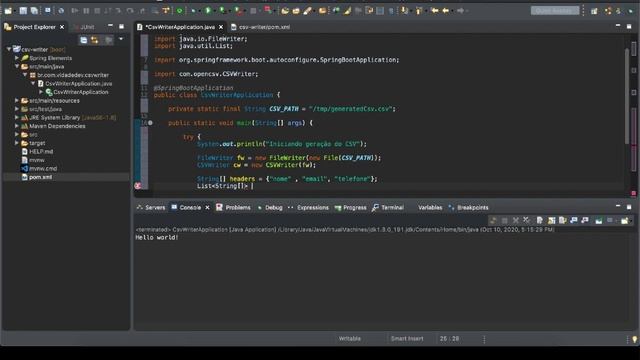
Task: Click the 25 : 28 cursor position
Action: click(x=449, y=339)
